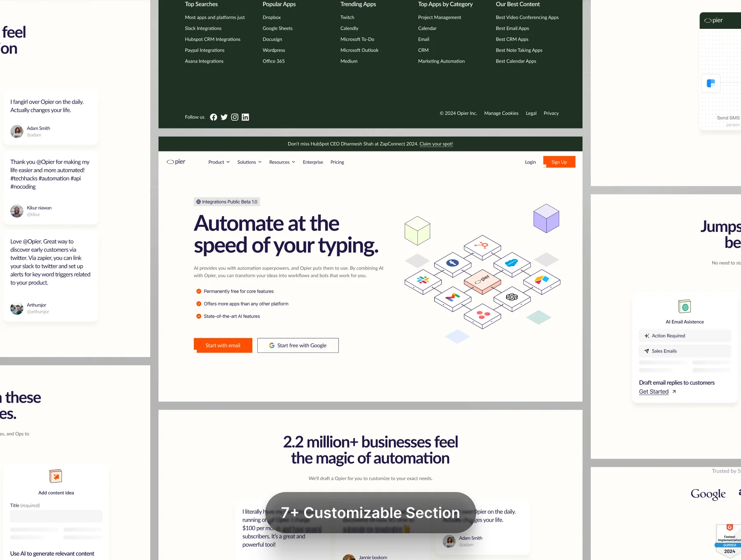This screenshot has height=560, width=741.
Task: Open the Twitter follow icon
Action: [224, 117]
